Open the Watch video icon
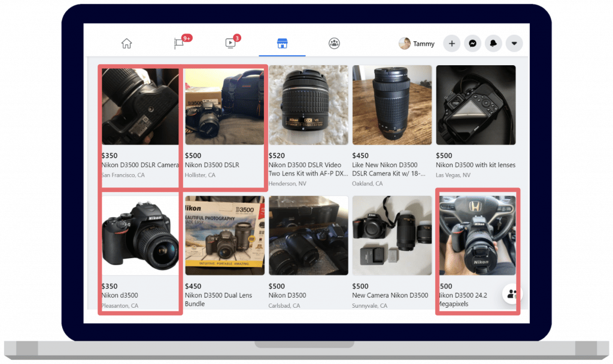 230,43
